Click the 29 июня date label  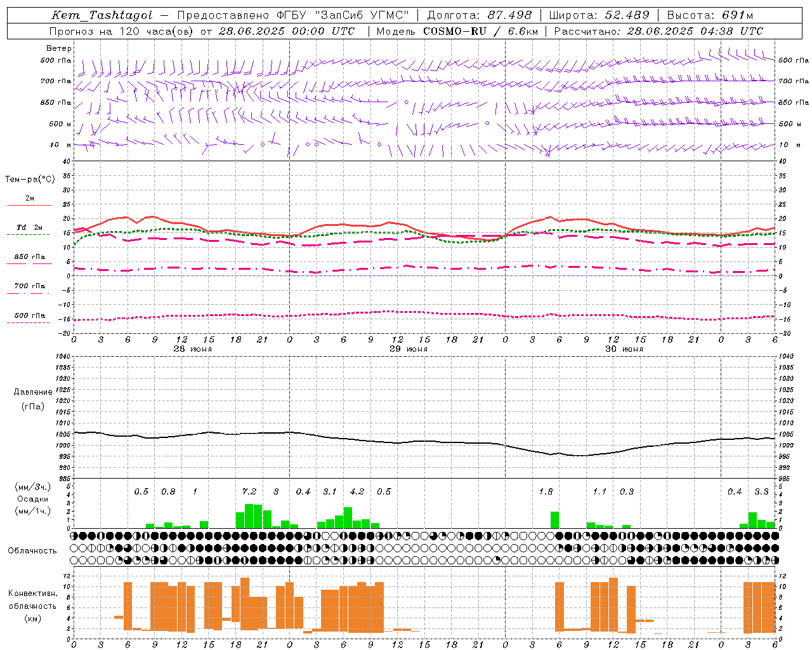point(409,349)
